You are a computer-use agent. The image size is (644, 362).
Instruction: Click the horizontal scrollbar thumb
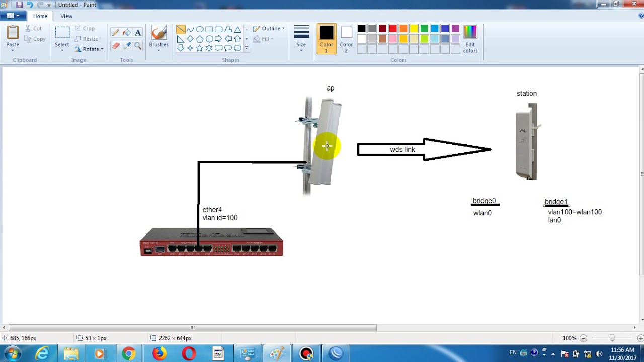pos(193,328)
